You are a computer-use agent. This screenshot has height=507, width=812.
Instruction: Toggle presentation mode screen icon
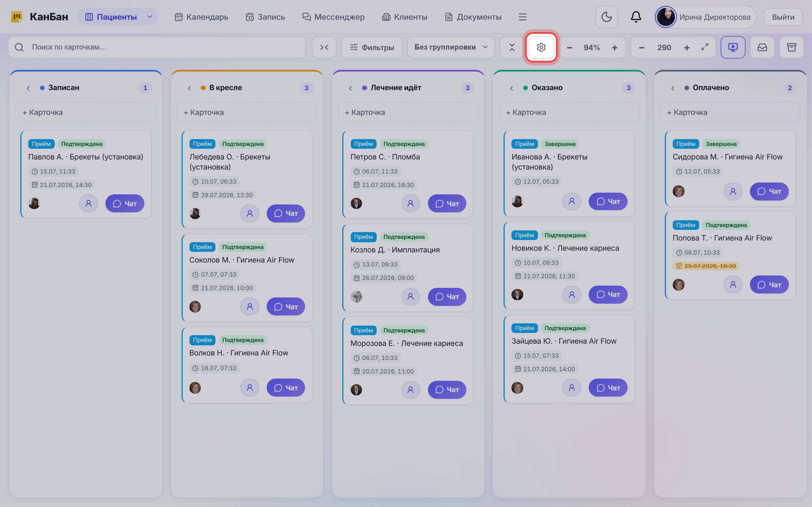pos(733,47)
